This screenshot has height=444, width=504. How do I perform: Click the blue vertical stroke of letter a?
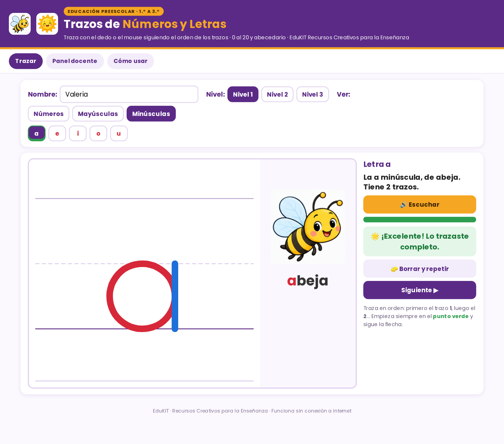click(x=175, y=296)
